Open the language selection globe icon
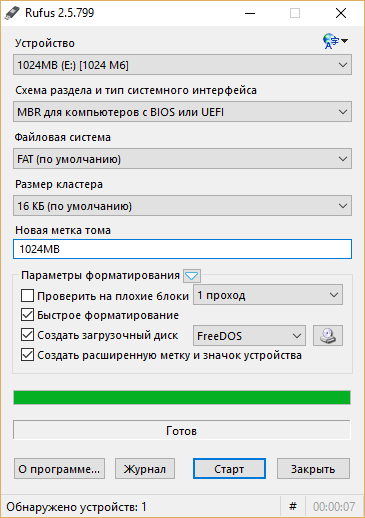 [335, 41]
